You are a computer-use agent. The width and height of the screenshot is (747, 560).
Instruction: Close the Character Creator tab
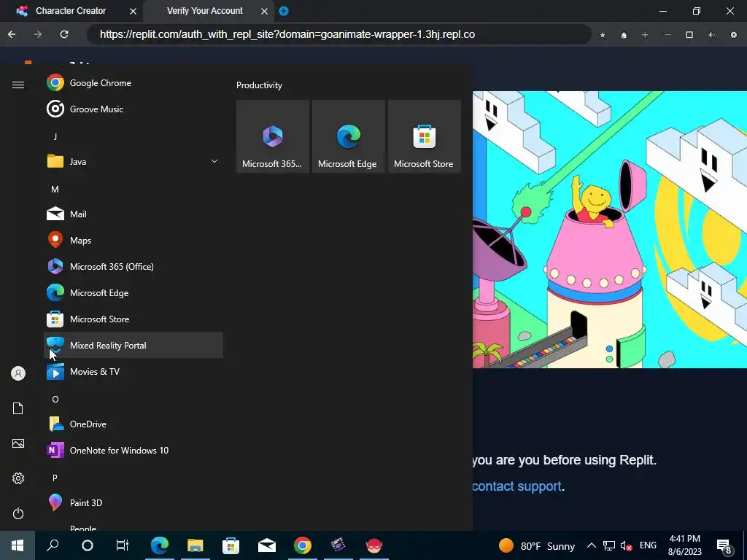tap(133, 11)
